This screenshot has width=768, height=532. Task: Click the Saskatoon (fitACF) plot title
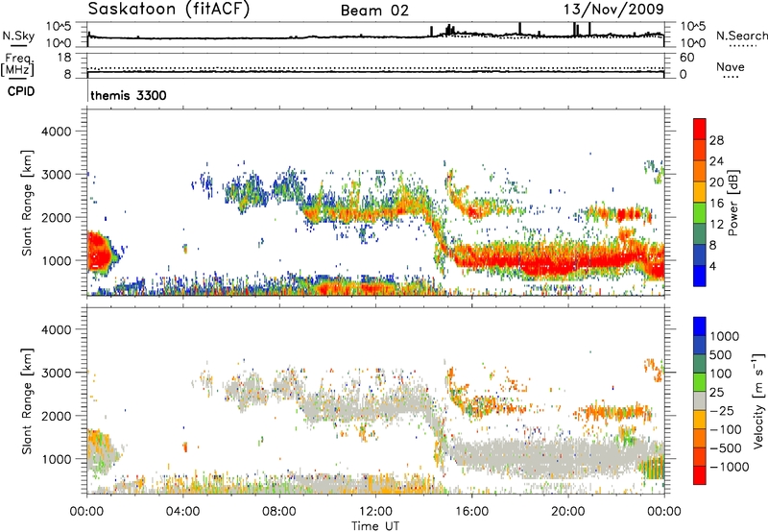[x=169, y=10]
